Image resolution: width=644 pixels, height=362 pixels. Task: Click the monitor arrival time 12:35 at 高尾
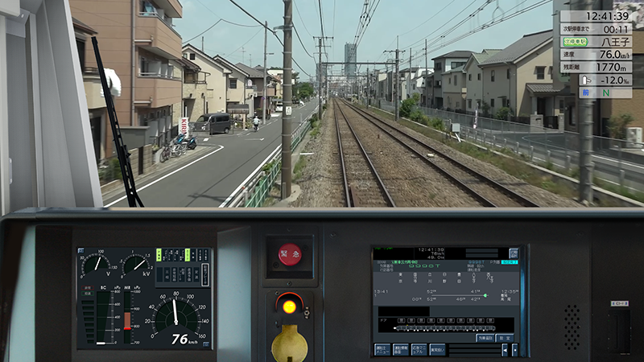510,291
